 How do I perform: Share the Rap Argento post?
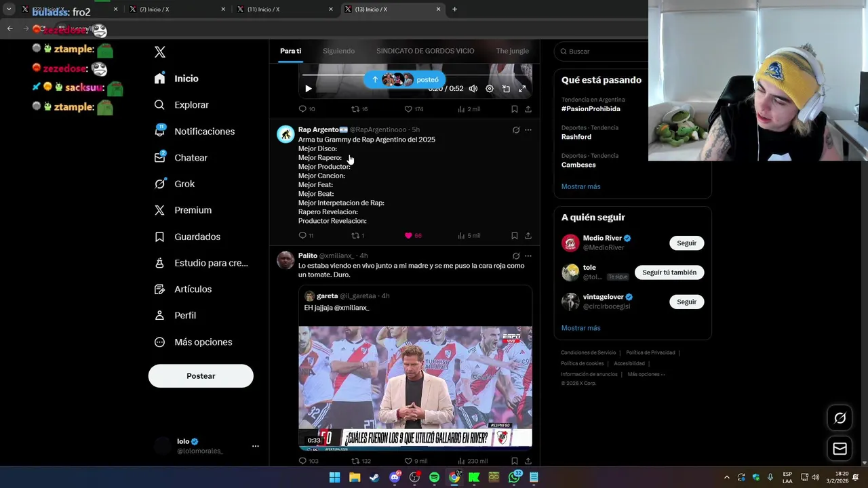(528, 236)
